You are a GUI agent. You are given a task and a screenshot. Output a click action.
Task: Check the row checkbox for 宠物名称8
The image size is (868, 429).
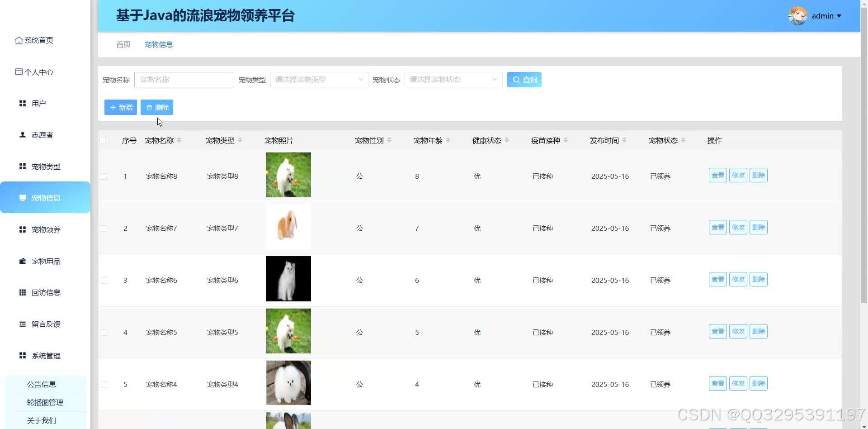(104, 176)
